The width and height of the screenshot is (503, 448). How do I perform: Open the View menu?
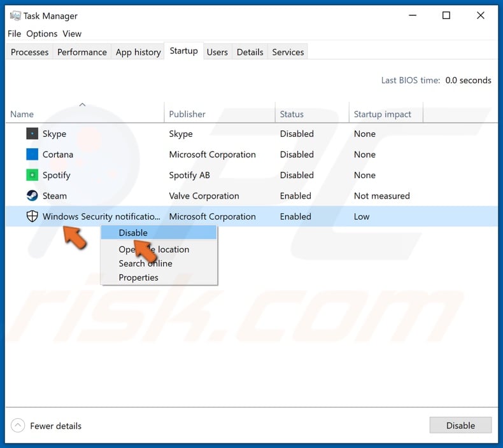72,34
